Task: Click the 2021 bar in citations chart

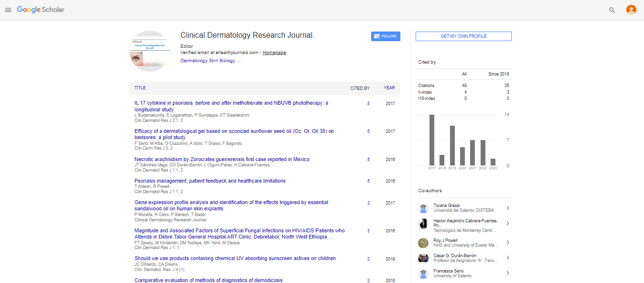Action: pyautogui.click(x=472, y=153)
